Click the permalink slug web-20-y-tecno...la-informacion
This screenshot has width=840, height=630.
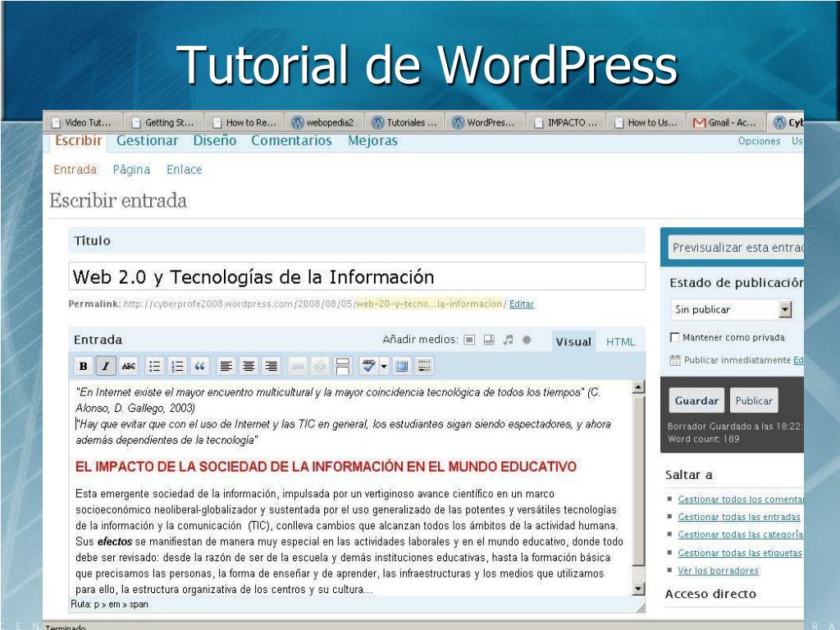429,304
